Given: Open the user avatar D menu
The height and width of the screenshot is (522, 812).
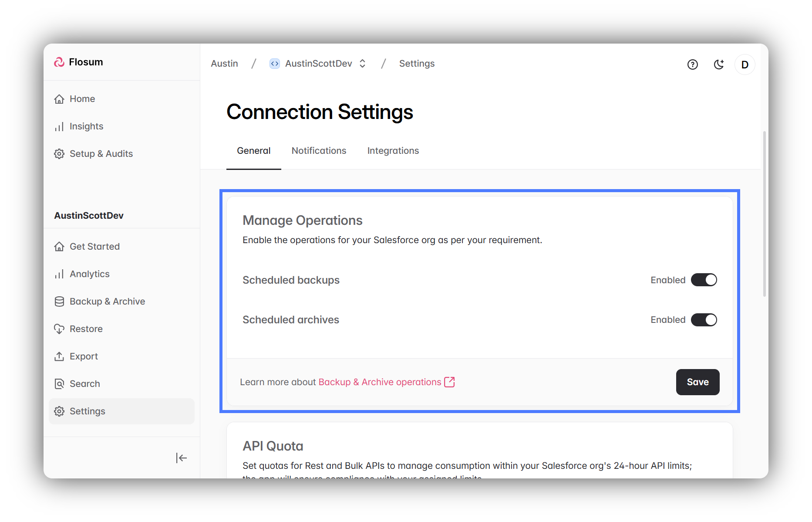Looking at the screenshot, I should pyautogui.click(x=745, y=64).
